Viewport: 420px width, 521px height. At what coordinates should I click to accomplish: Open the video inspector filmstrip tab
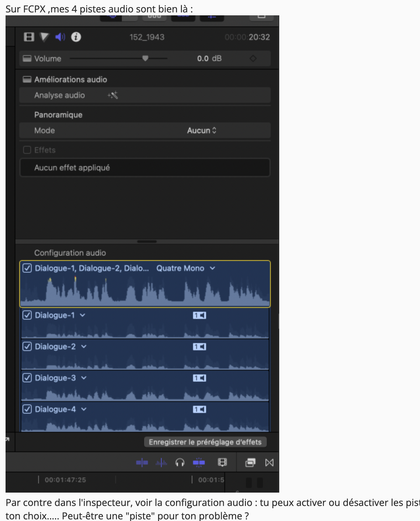click(x=29, y=37)
